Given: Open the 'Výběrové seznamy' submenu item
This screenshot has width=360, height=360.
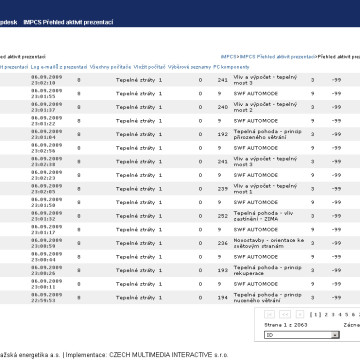Looking at the screenshot, I should [x=189, y=67].
